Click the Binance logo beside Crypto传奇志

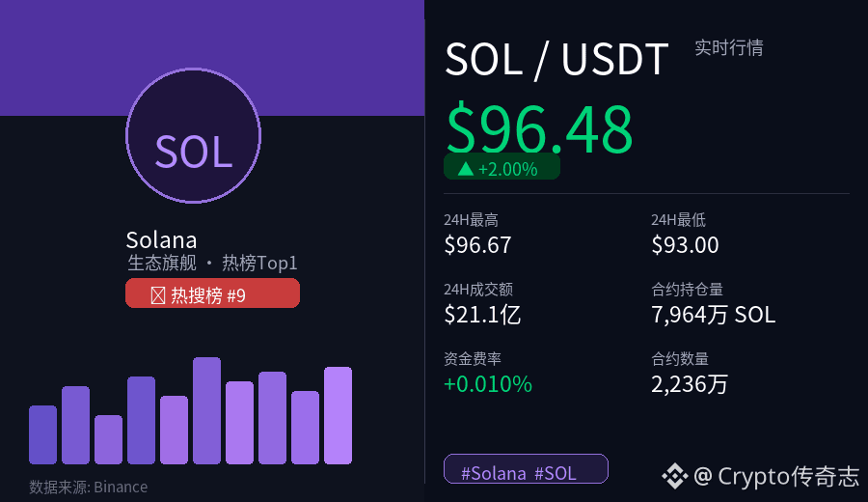pos(674,476)
